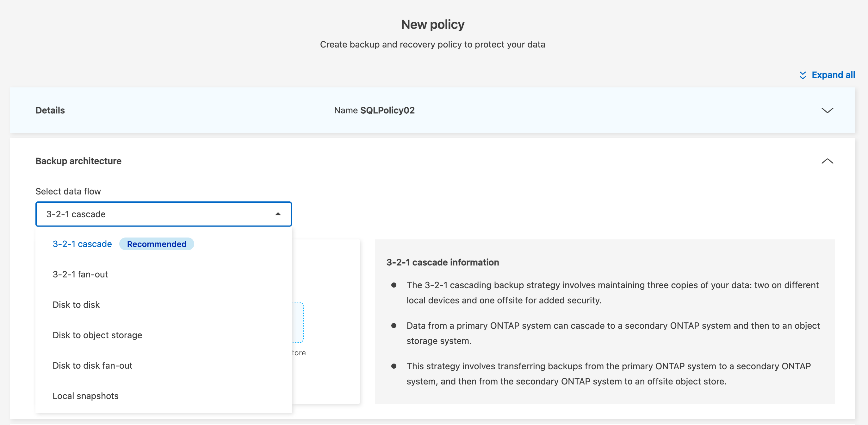This screenshot has width=868, height=425.
Task: Select "Local snapshots" as data flow
Action: 85,396
